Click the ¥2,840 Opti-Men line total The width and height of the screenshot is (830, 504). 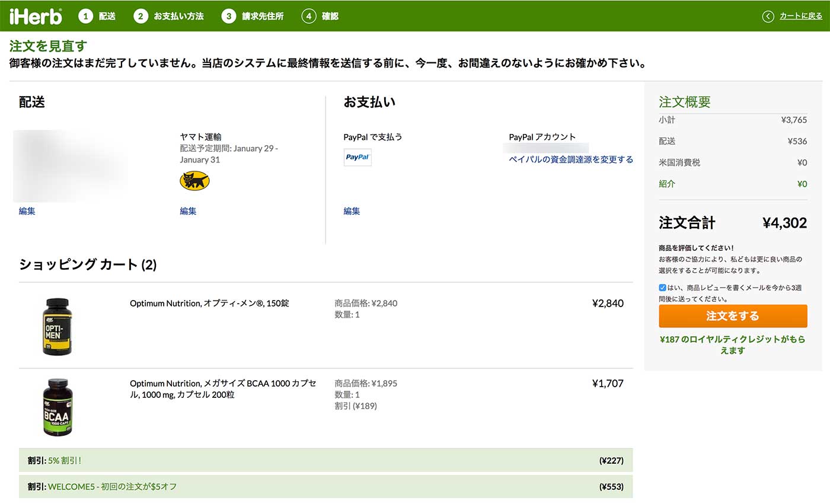(608, 303)
